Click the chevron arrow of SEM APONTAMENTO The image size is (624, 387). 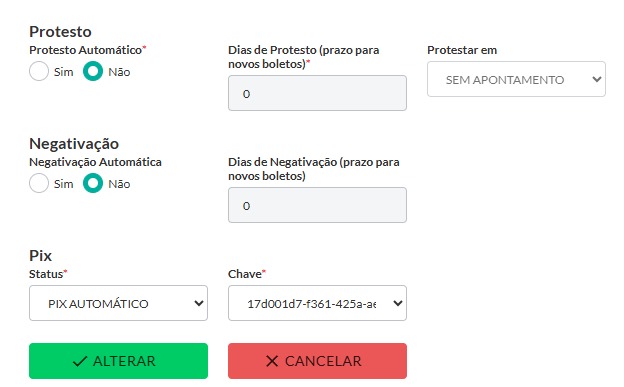[597, 79]
